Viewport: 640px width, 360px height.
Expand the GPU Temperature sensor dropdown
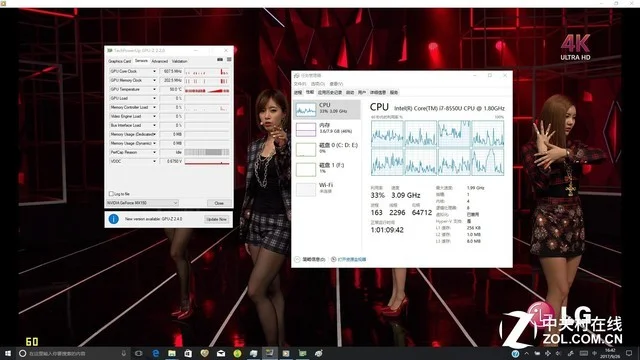[154, 89]
